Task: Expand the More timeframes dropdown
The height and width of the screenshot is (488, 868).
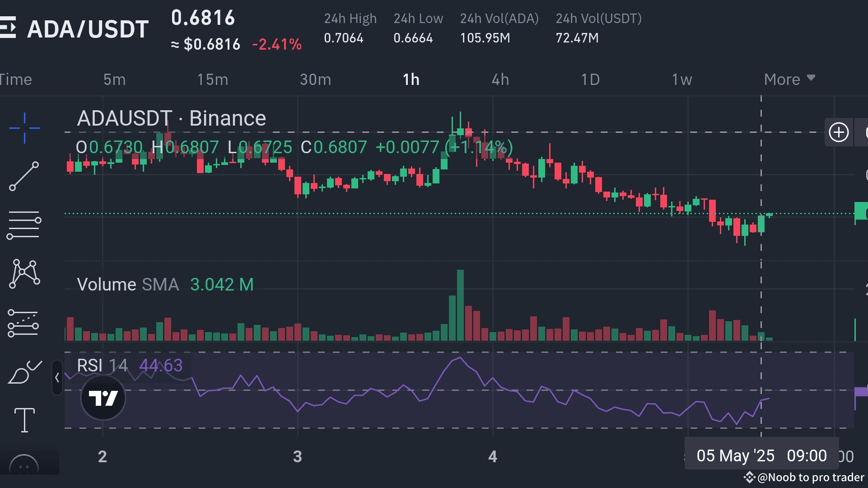Action: tap(789, 80)
